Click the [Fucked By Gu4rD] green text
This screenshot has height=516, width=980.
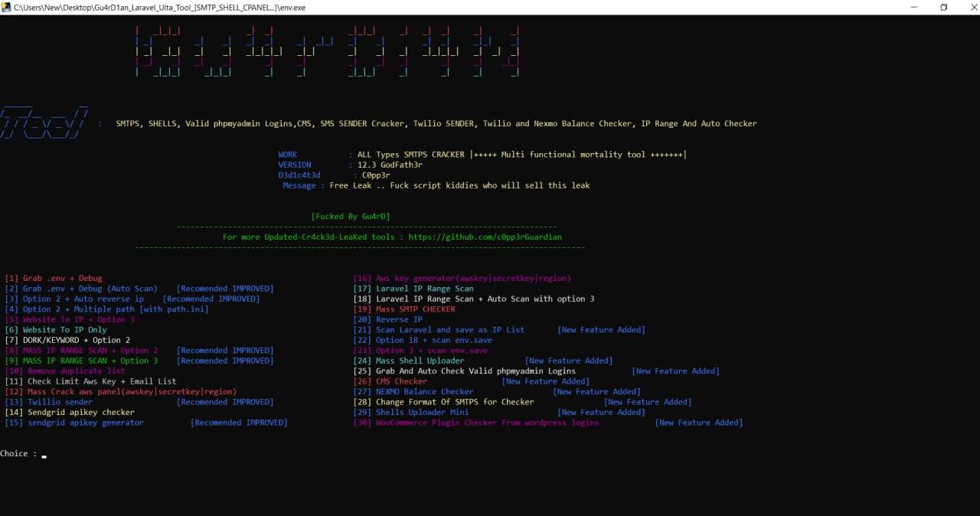click(351, 217)
